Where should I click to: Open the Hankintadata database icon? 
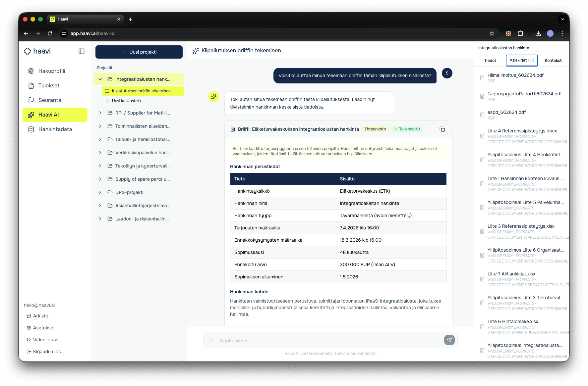pyautogui.click(x=30, y=129)
